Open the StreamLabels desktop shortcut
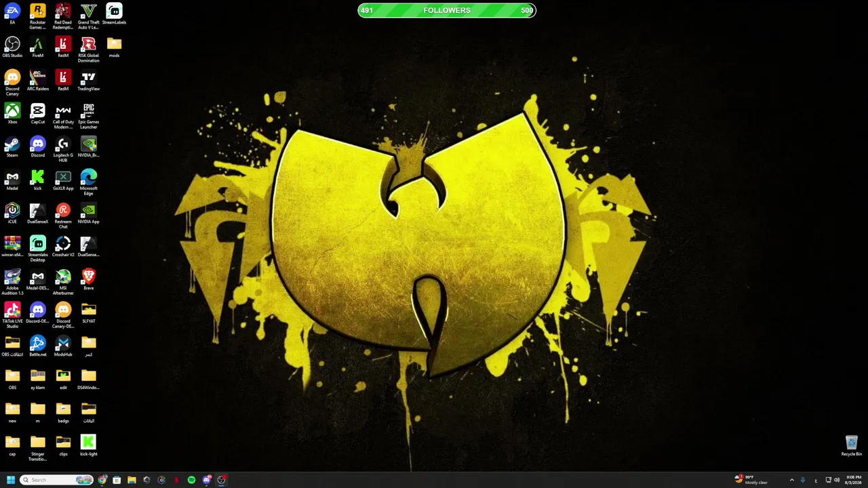The image size is (868, 488). pyautogui.click(x=114, y=15)
